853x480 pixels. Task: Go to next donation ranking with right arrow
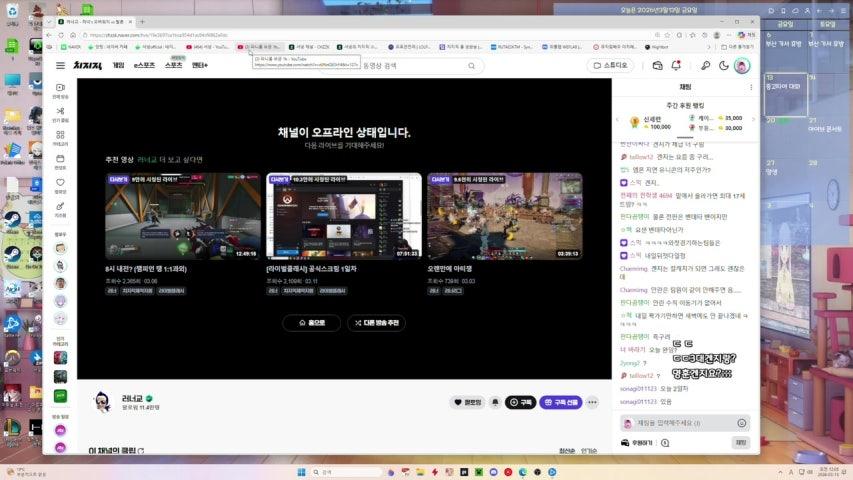753,119
